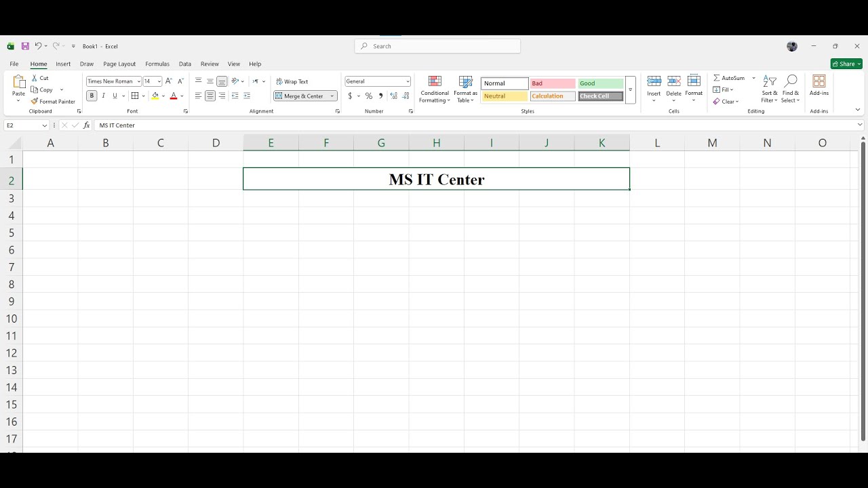Open the Add-ins button
868x488 pixels.
[819, 85]
